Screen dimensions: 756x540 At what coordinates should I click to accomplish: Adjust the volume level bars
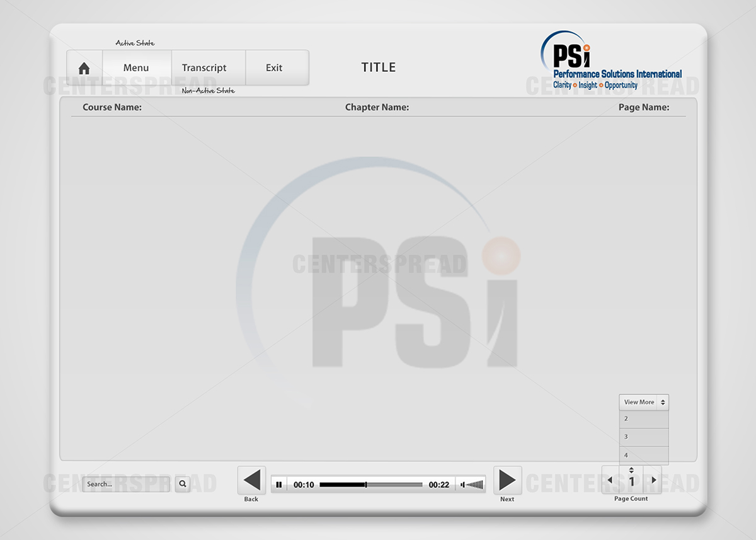[475, 485]
